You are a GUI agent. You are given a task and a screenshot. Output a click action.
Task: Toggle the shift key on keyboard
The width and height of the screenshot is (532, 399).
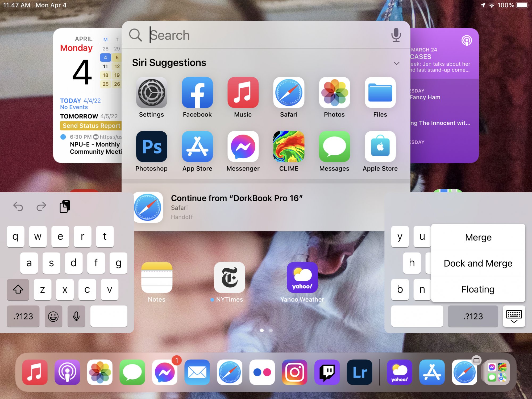pyautogui.click(x=18, y=289)
